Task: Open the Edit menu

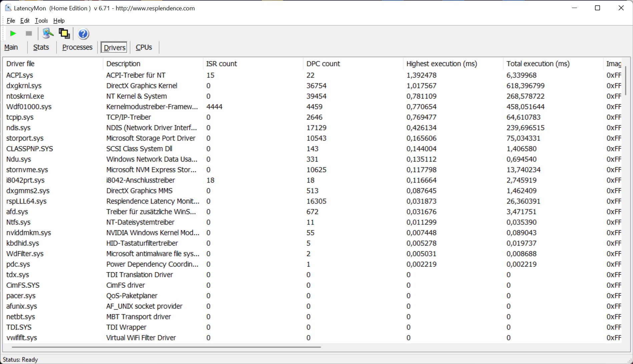Action: pyautogui.click(x=25, y=21)
